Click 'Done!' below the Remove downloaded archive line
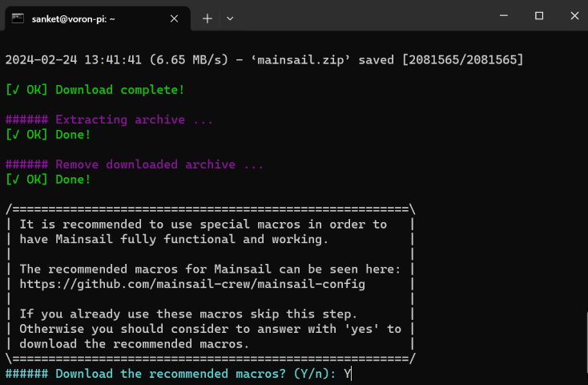 pyautogui.click(x=73, y=179)
